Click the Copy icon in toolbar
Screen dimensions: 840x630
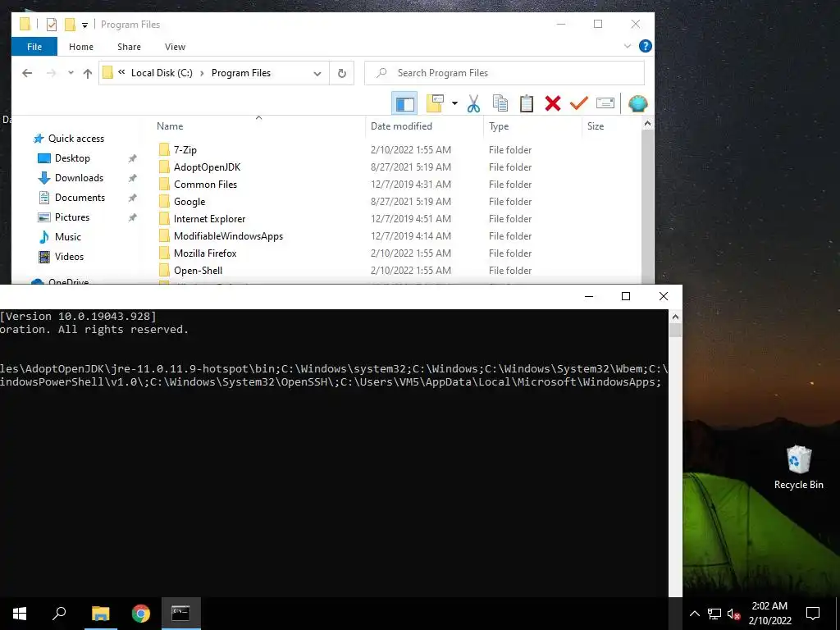pos(500,103)
